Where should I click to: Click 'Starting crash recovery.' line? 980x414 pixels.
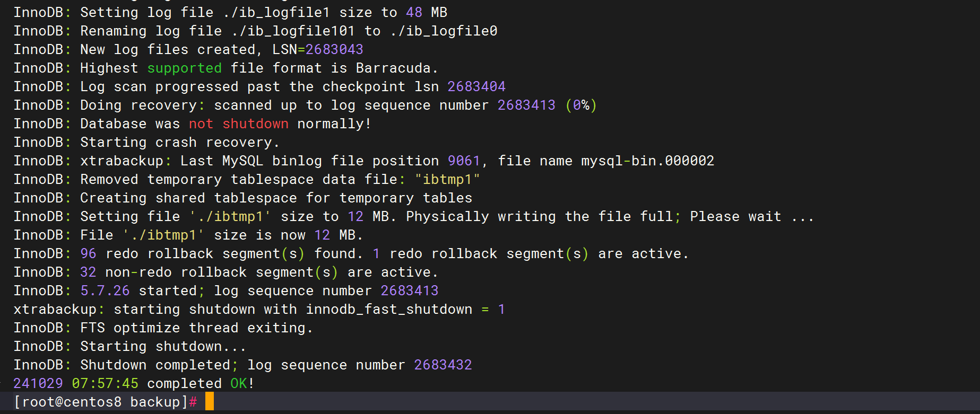[146, 142]
